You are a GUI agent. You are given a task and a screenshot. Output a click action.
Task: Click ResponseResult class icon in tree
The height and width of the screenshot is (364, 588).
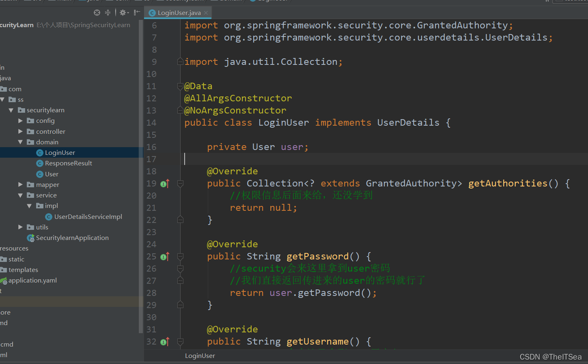[x=40, y=163]
